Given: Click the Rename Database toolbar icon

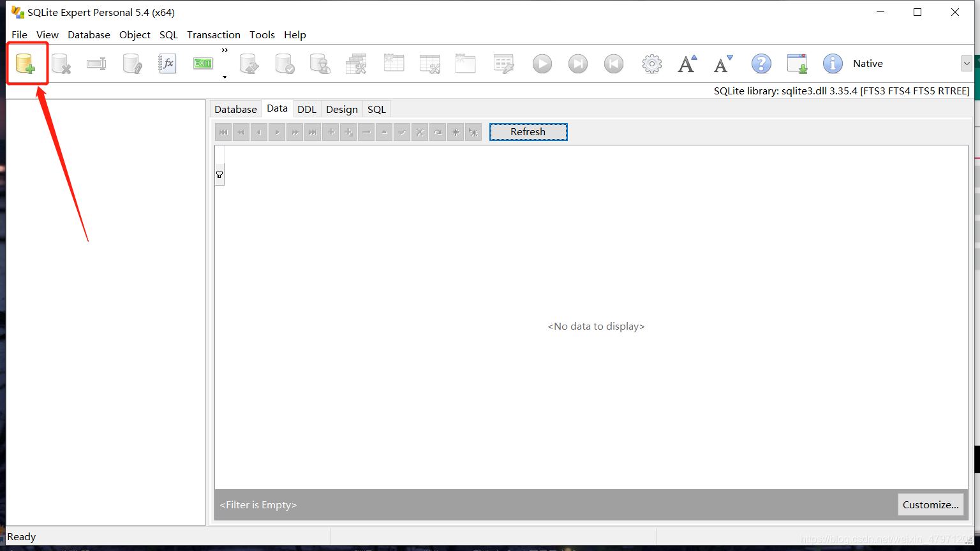Looking at the screenshot, I should [x=96, y=64].
